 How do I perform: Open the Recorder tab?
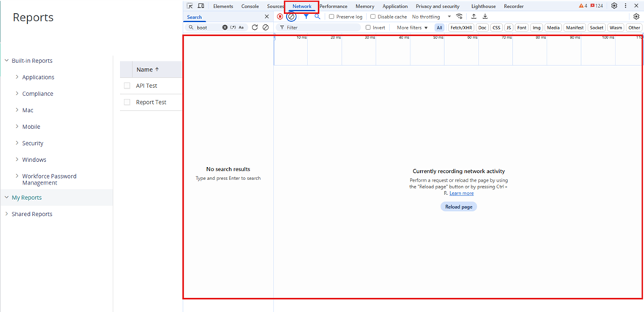pyautogui.click(x=514, y=6)
